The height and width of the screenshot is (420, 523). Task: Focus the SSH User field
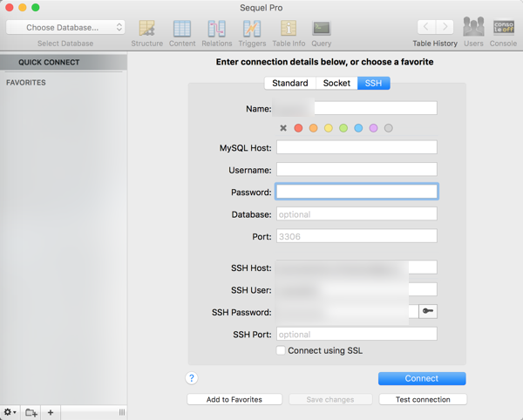click(x=357, y=289)
